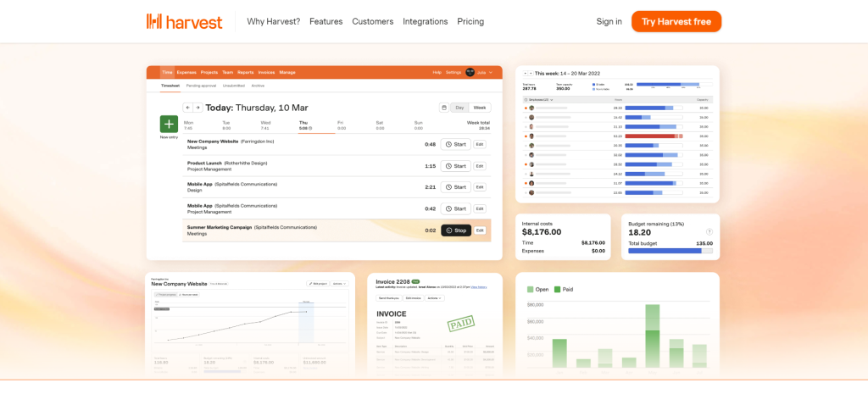
Task: Edit the New Company Website entry
Action: pos(480,144)
